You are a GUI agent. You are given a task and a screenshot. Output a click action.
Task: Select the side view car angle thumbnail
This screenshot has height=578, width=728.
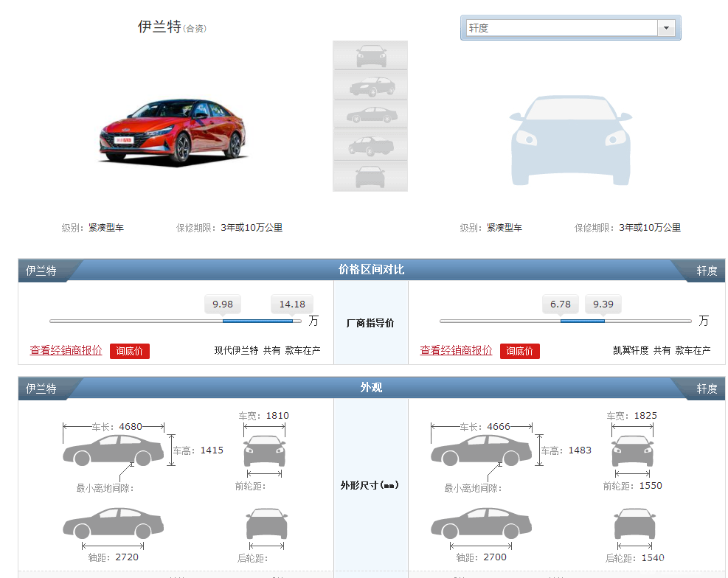[x=370, y=114]
